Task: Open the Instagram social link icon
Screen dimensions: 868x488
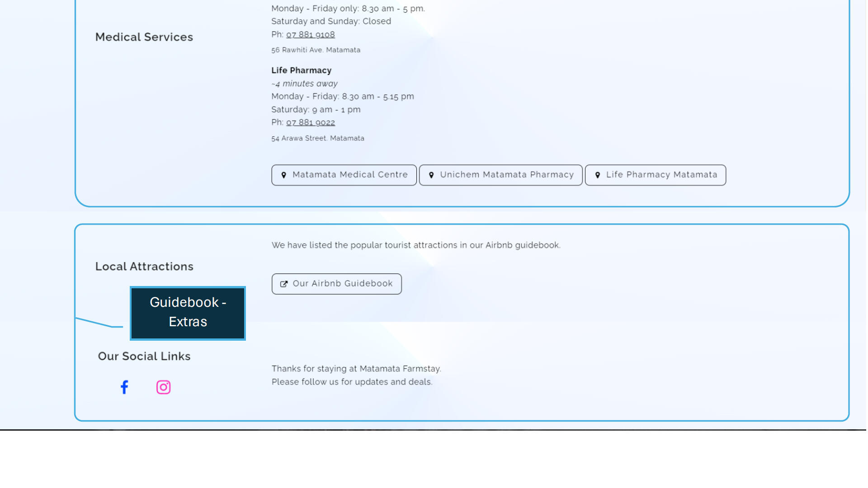Action: pos(163,387)
